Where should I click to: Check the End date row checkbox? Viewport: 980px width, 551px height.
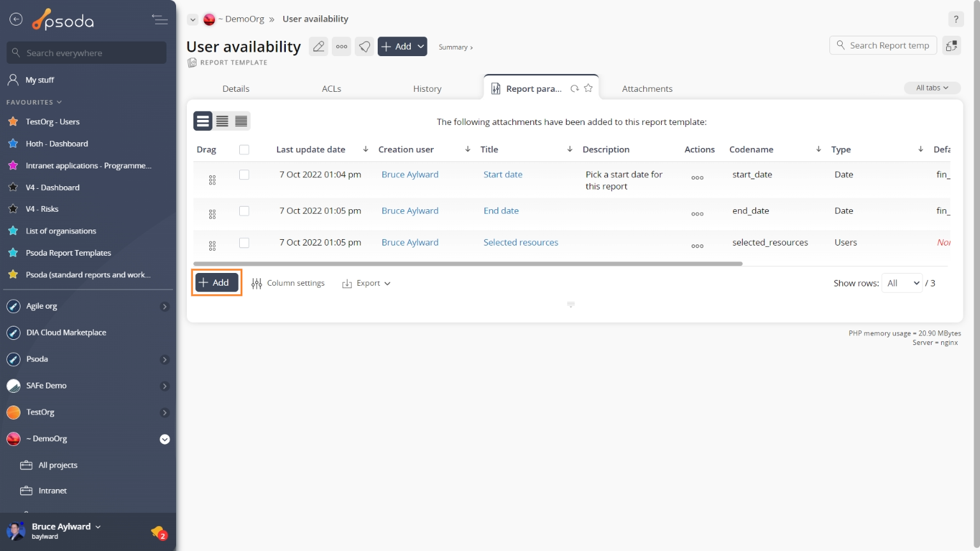pyautogui.click(x=244, y=211)
